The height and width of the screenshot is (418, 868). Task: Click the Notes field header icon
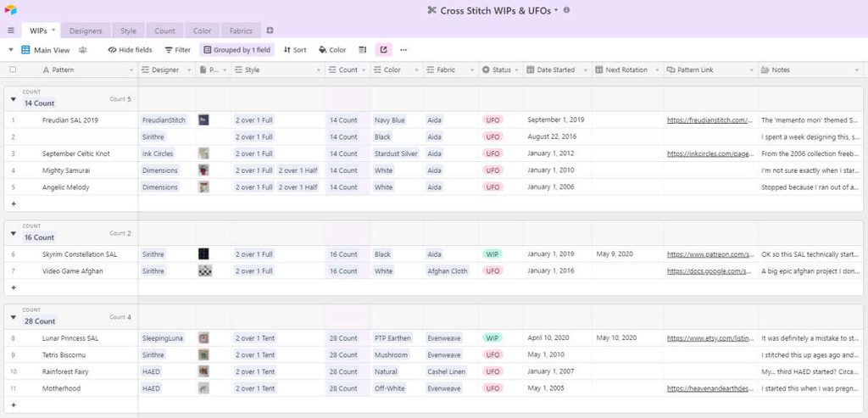click(765, 70)
